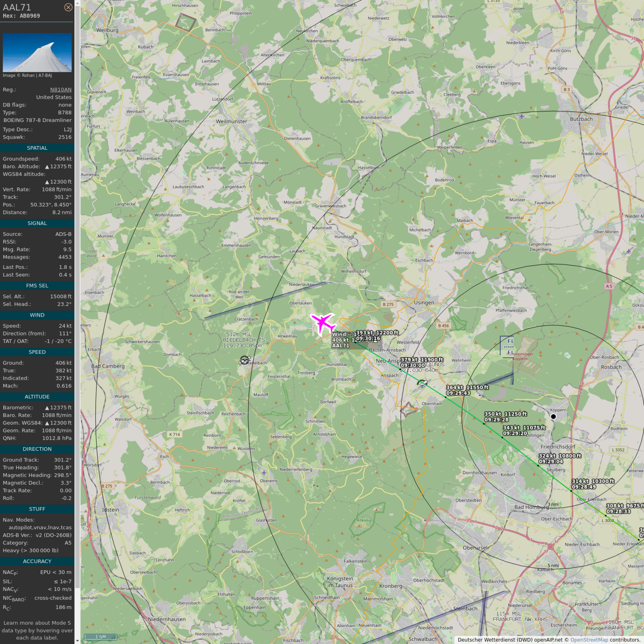
Task: Close the AAL71 aircraft info panel
Action: [68, 7]
